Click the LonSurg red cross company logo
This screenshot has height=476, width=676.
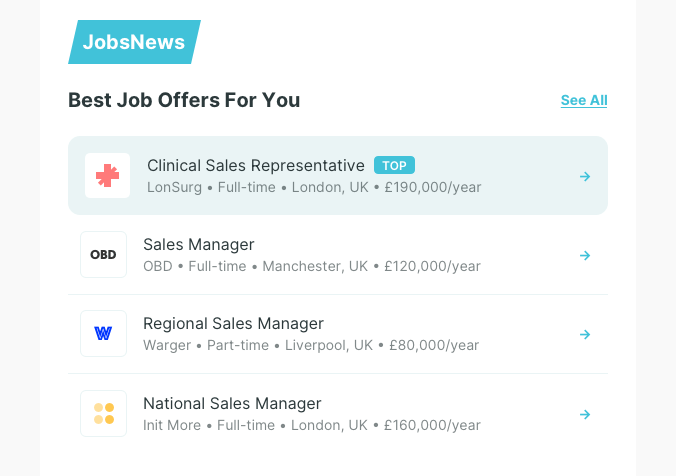[x=107, y=176]
